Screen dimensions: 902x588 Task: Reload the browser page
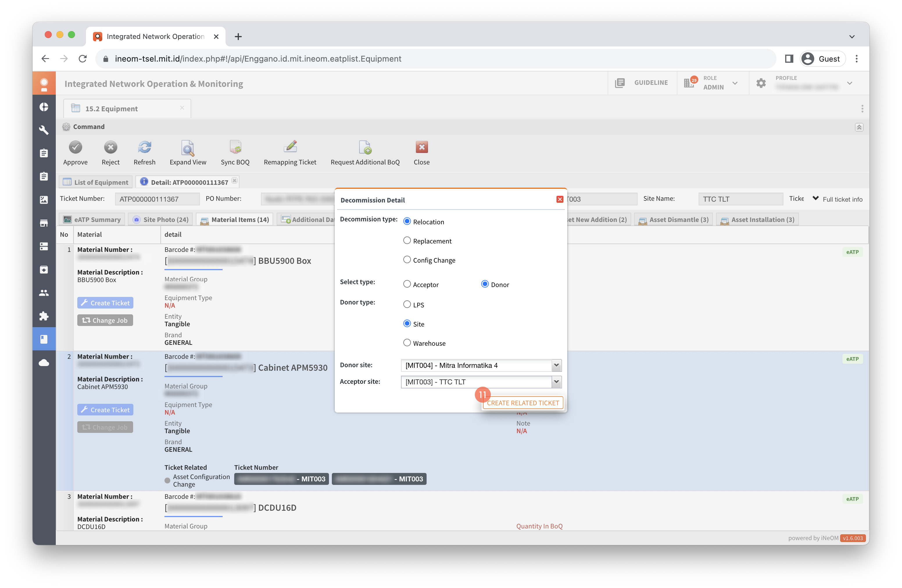click(83, 59)
